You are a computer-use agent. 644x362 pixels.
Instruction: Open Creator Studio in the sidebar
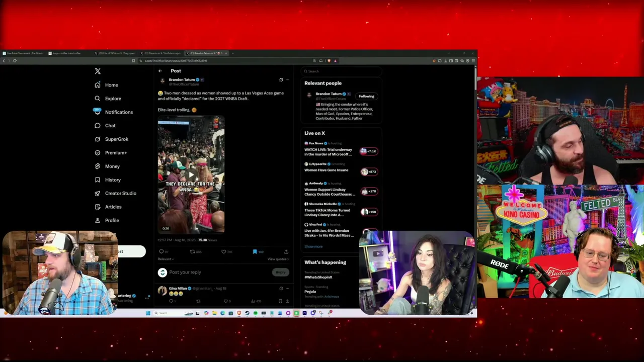[115, 194]
